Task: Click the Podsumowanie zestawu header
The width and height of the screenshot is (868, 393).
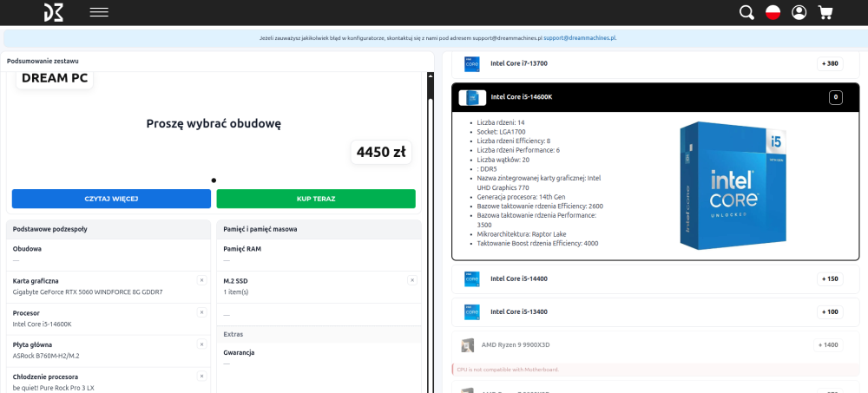Action: point(43,61)
